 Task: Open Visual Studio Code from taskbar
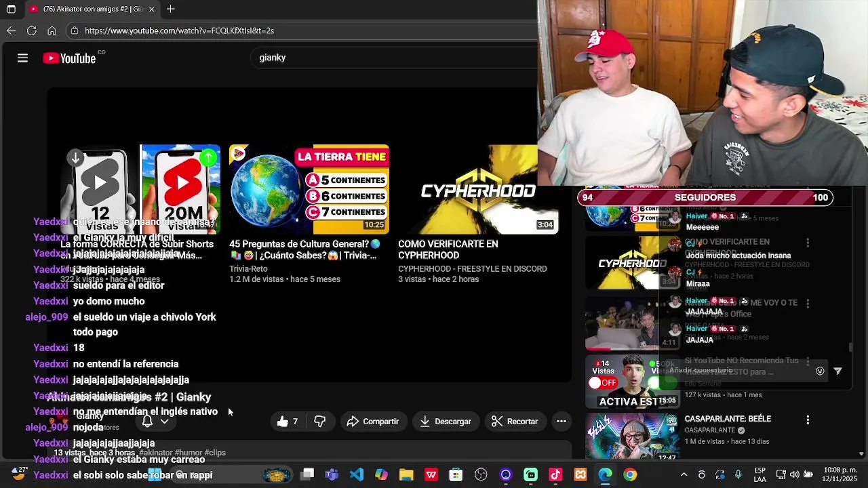click(x=357, y=474)
